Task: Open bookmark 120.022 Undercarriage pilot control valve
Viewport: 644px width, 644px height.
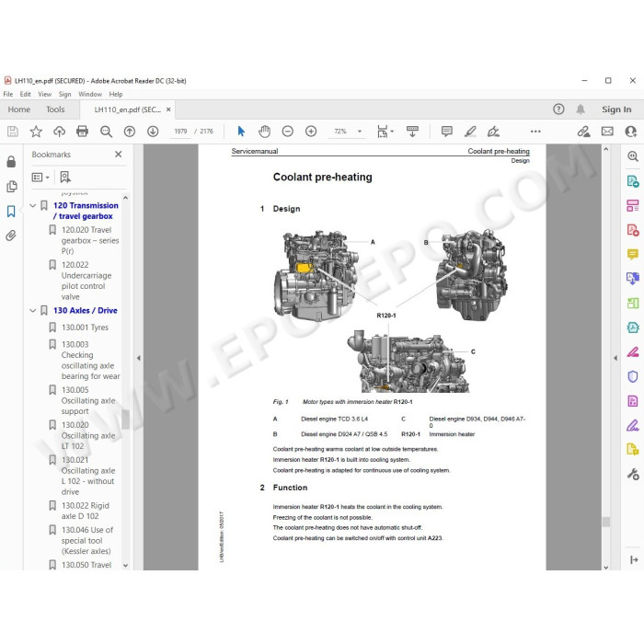Action: click(86, 281)
